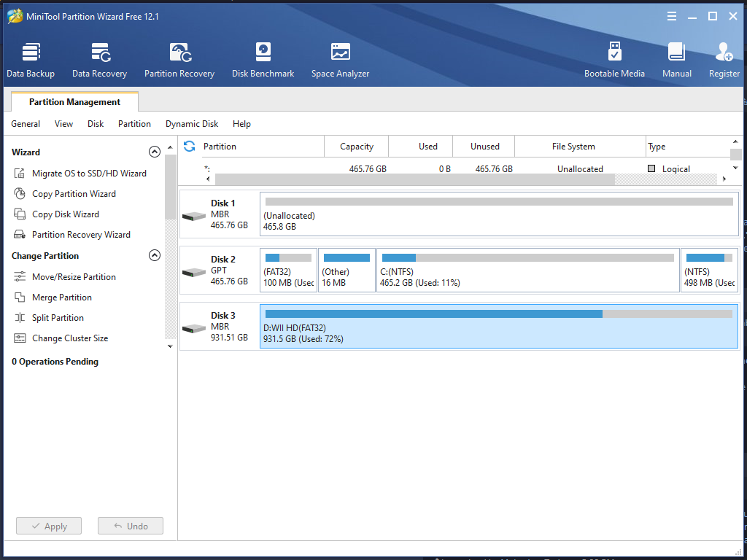The width and height of the screenshot is (747, 560).
Task: Click the Merge Partition icon
Action: [20, 297]
